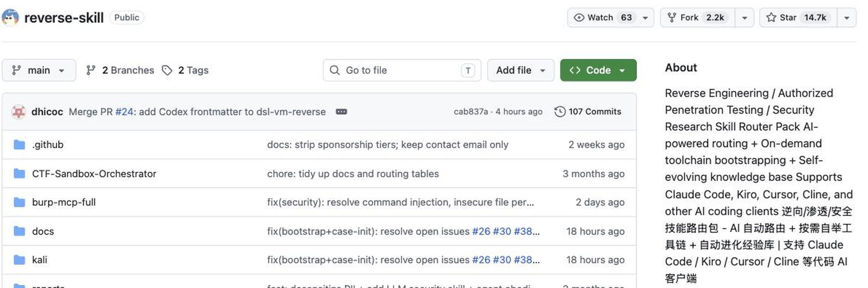Viewport: 868px width, 288px height.
Task: Click '18 hours ago' timestamp in kali row
Action: click(x=595, y=260)
